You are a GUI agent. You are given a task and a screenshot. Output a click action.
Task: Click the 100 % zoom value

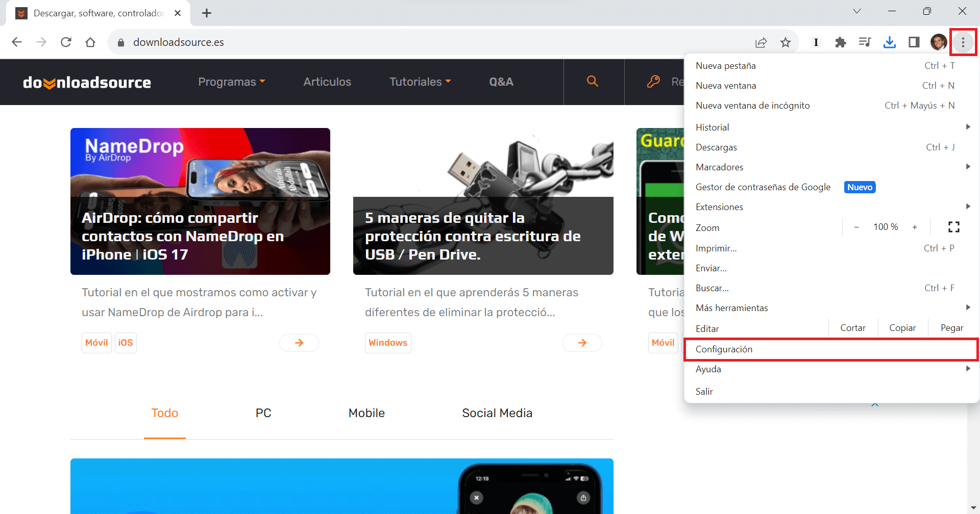886,227
